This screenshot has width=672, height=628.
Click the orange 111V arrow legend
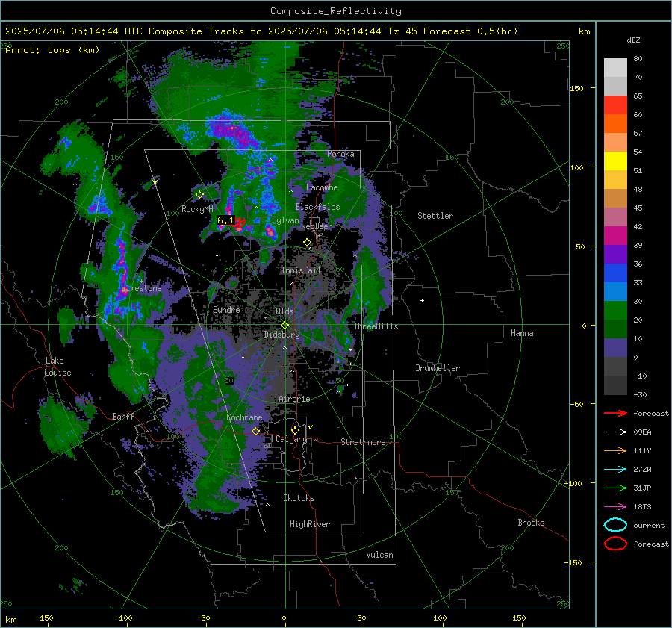point(616,450)
